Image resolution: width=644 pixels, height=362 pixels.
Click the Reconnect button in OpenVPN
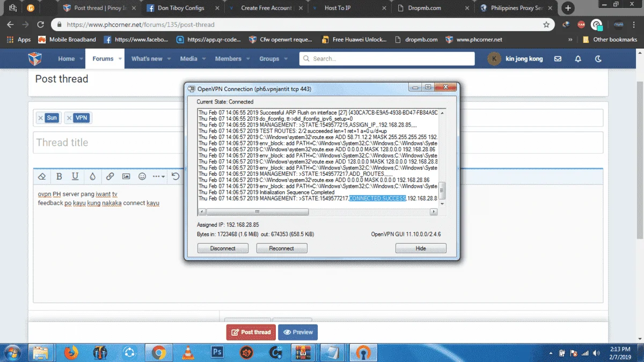pyautogui.click(x=282, y=248)
